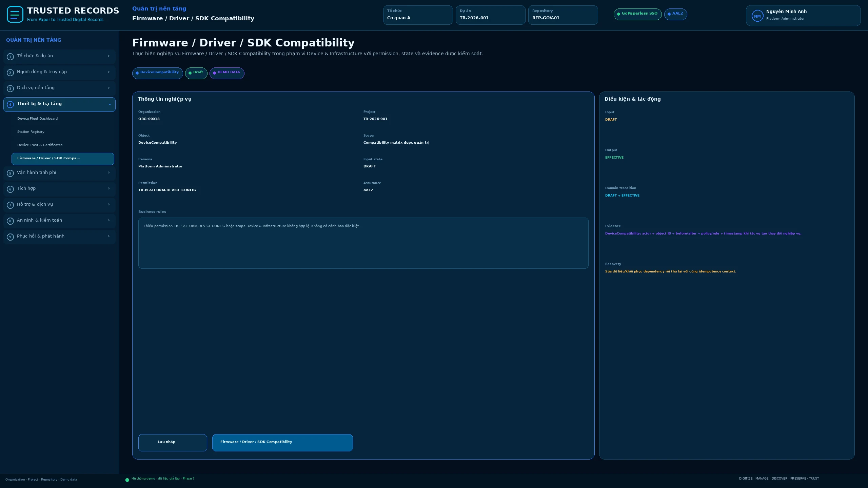Click the Trusted Records logo icon
Screen dimensions: 868x488
[x=15, y=15]
